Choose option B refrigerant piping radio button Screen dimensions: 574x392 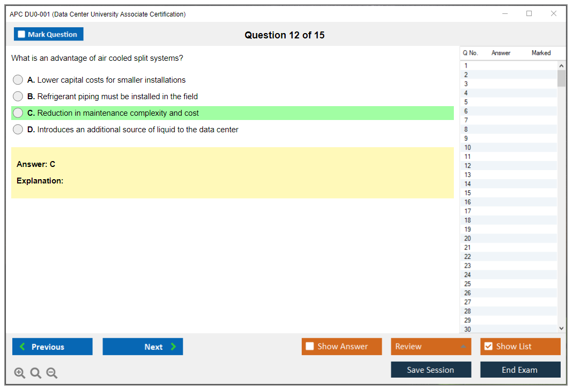pos(18,97)
